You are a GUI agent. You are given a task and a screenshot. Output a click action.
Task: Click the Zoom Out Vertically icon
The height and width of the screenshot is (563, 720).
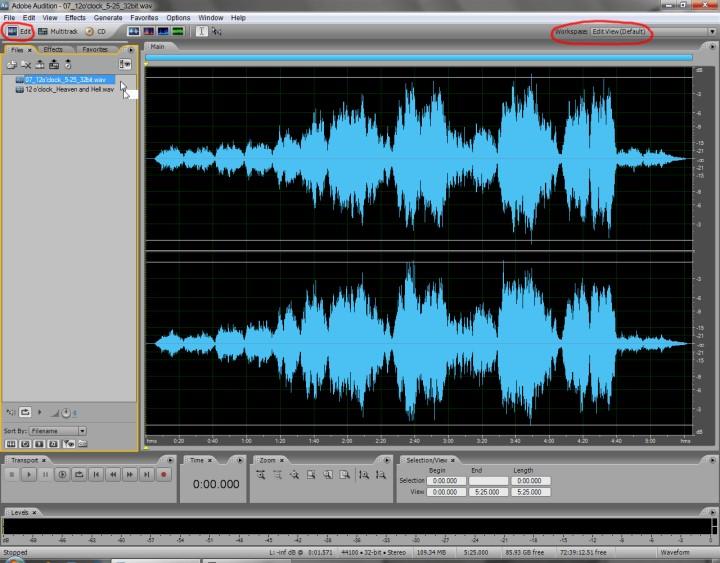pyautogui.click(x=380, y=475)
